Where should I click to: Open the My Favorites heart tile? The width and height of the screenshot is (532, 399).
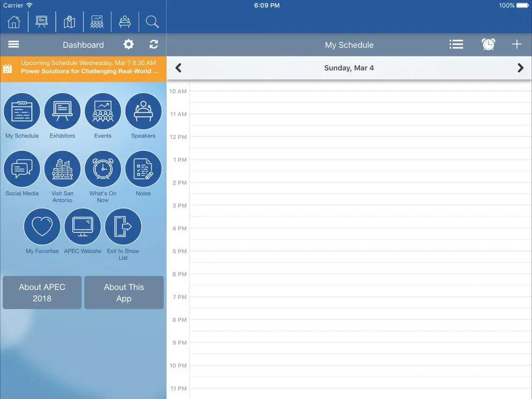click(x=42, y=231)
